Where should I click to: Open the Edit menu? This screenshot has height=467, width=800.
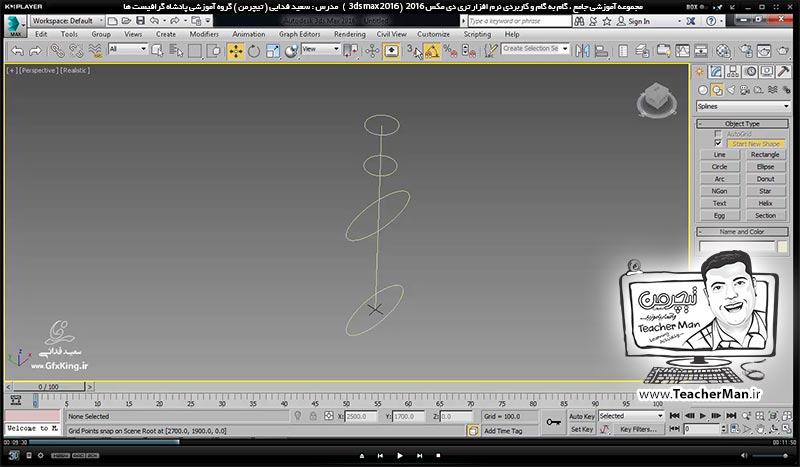coord(41,34)
